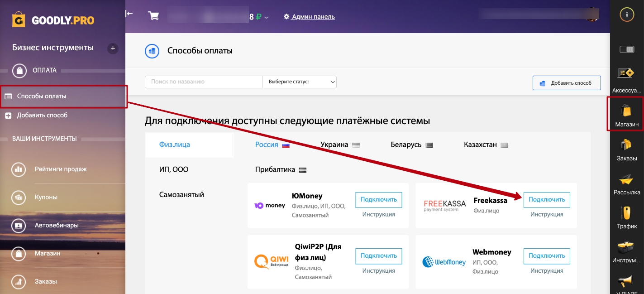Open Заказы in left sidebar
The width and height of the screenshot is (644, 294).
pyautogui.click(x=46, y=281)
